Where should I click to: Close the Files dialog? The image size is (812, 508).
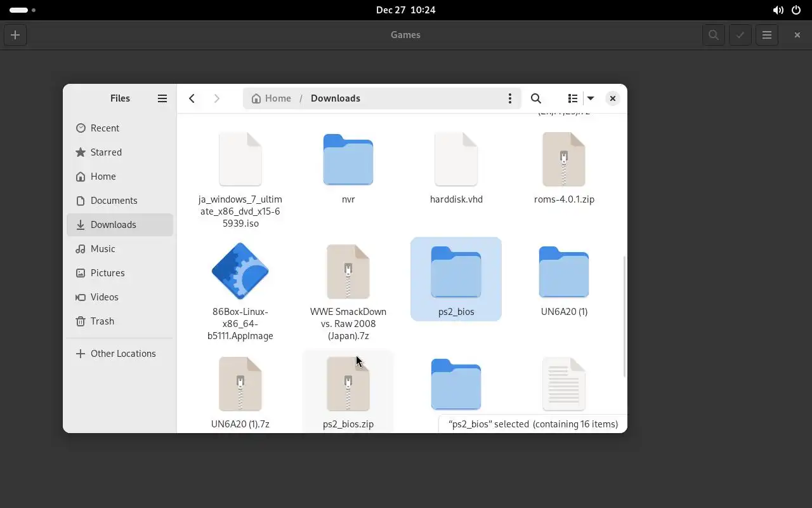click(x=612, y=98)
